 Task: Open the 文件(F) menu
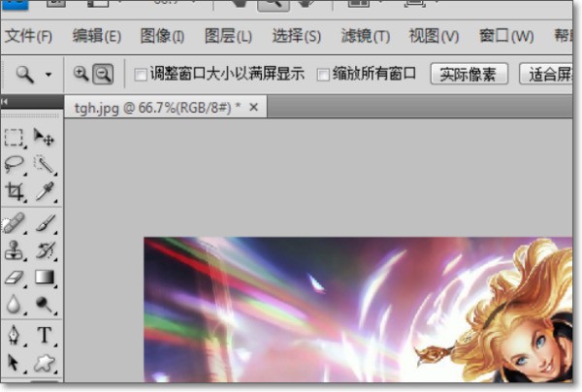coord(28,36)
